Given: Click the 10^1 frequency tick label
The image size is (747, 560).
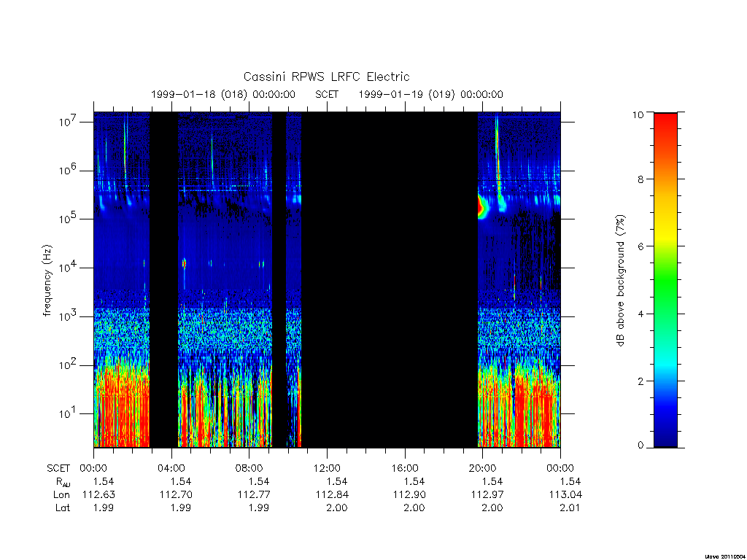Looking at the screenshot, I should click(x=69, y=413).
